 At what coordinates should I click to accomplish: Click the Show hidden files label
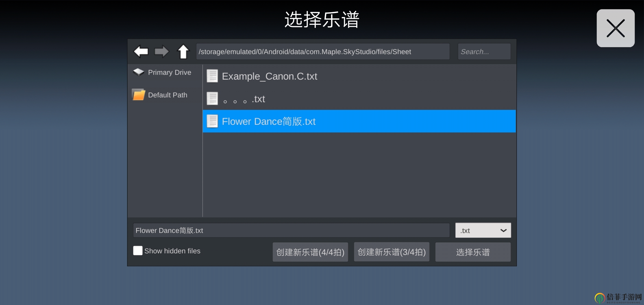[172, 251]
